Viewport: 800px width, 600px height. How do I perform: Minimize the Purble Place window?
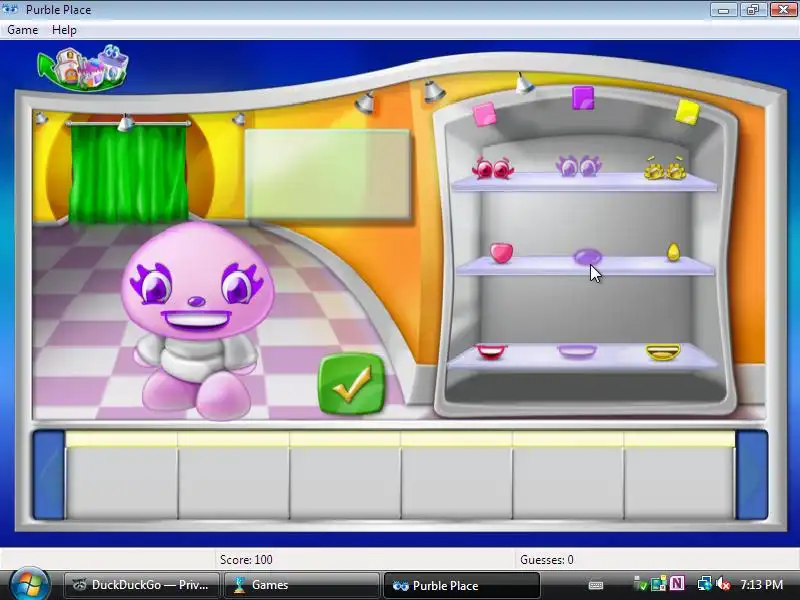[x=723, y=10]
